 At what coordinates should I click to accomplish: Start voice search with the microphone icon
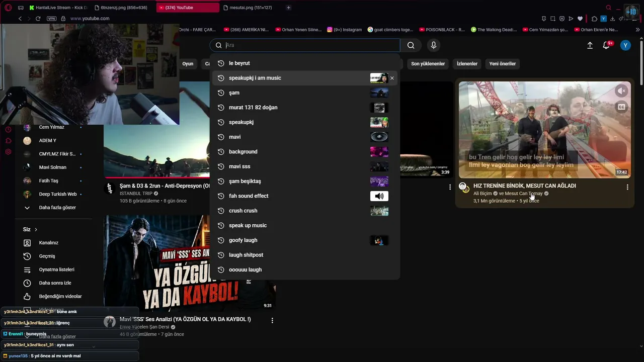(x=434, y=45)
